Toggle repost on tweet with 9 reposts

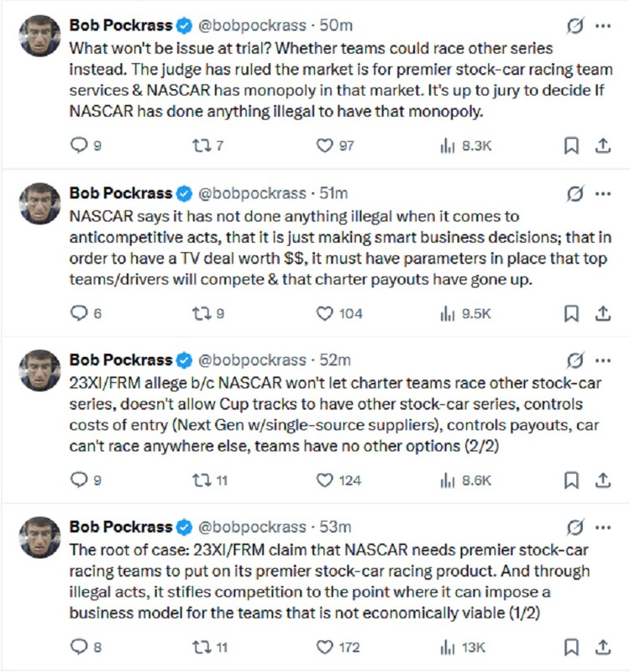tap(201, 313)
